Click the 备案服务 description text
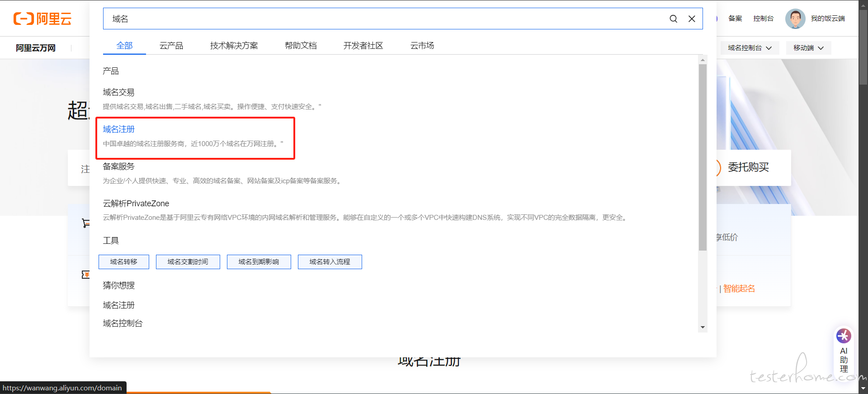This screenshot has width=868, height=394. pyautogui.click(x=223, y=181)
